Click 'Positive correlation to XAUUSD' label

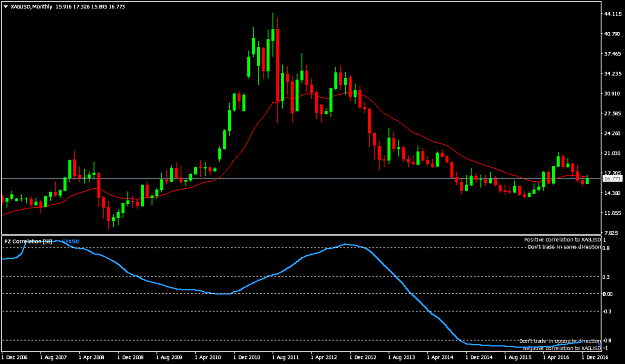(562, 240)
